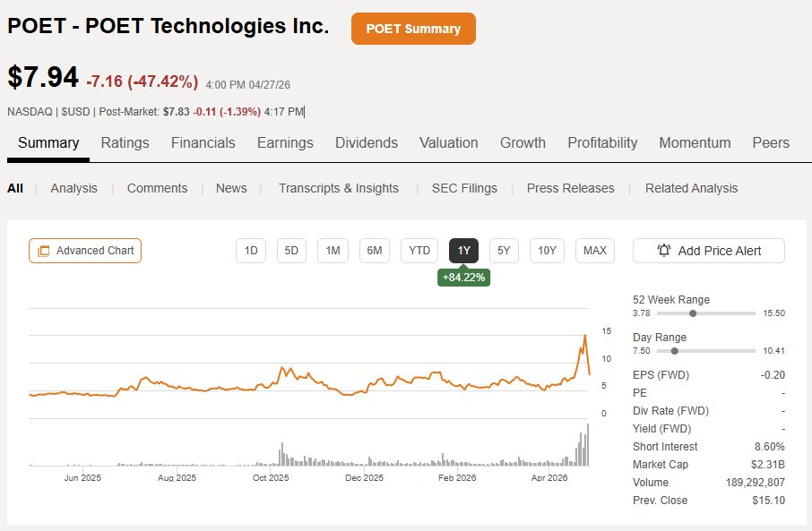Click the Advanced Chart window icon
812x531 pixels.
44,251
